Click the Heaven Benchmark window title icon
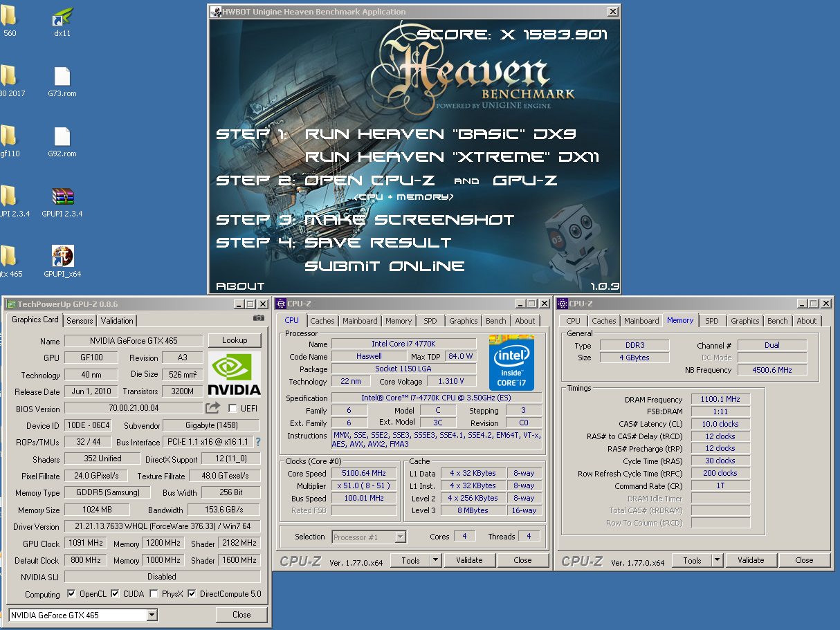This screenshot has width=840, height=630. tap(215, 11)
